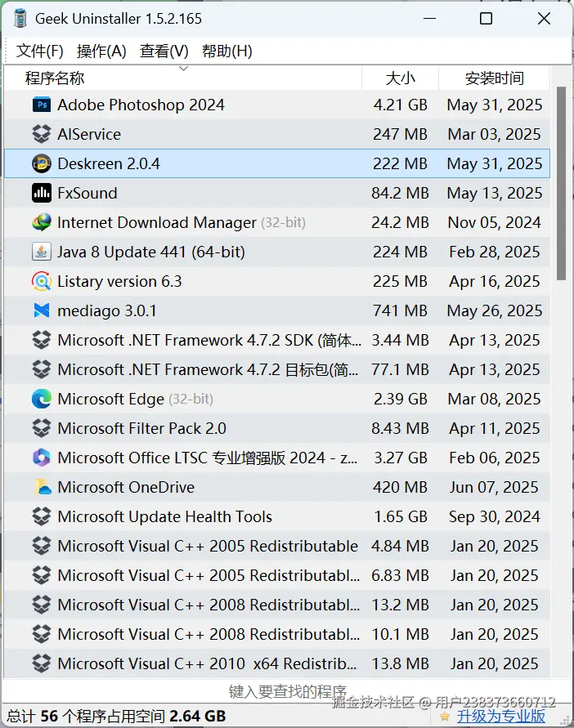Click the Java 8 Update icon
This screenshot has height=728, width=574.
click(42, 252)
